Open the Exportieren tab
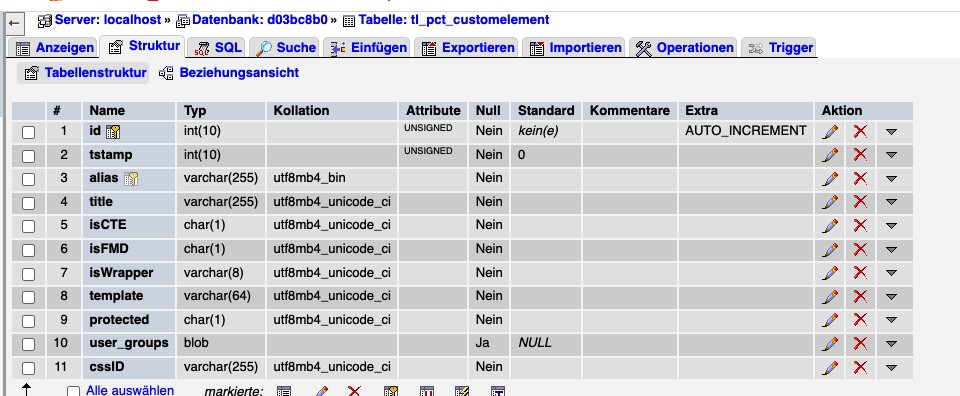The height and width of the screenshot is (396, 960). pos(467,47)
